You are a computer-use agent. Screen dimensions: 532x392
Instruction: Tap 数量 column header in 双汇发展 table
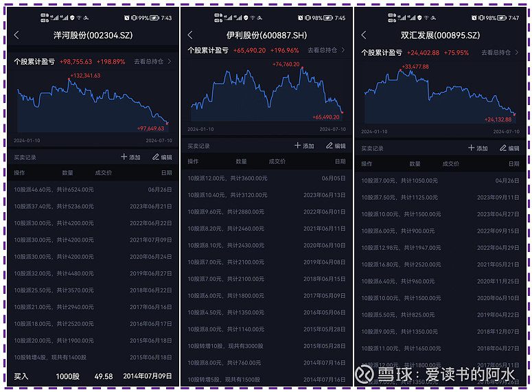415,163
